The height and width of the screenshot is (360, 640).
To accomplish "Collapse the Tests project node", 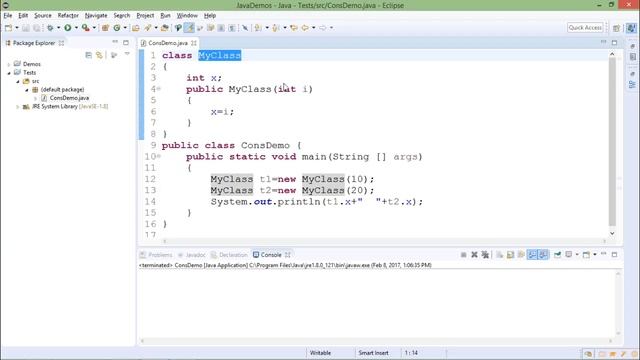I will pos(9,73).
